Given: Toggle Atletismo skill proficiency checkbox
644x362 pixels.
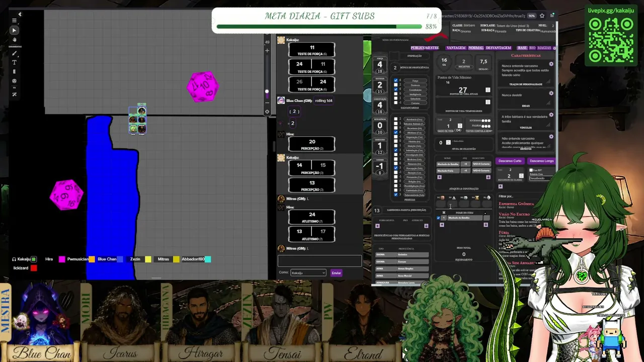Looking at the screenshot, I should point(396,132).
